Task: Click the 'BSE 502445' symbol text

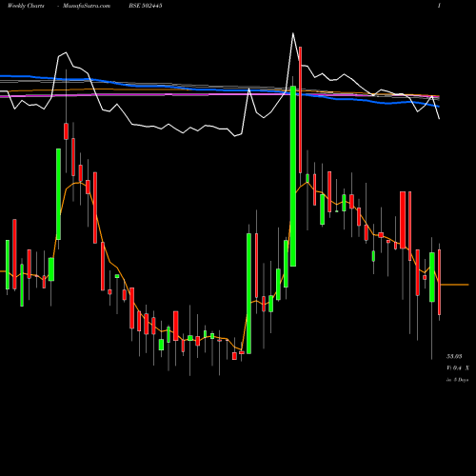Action: 146,6
